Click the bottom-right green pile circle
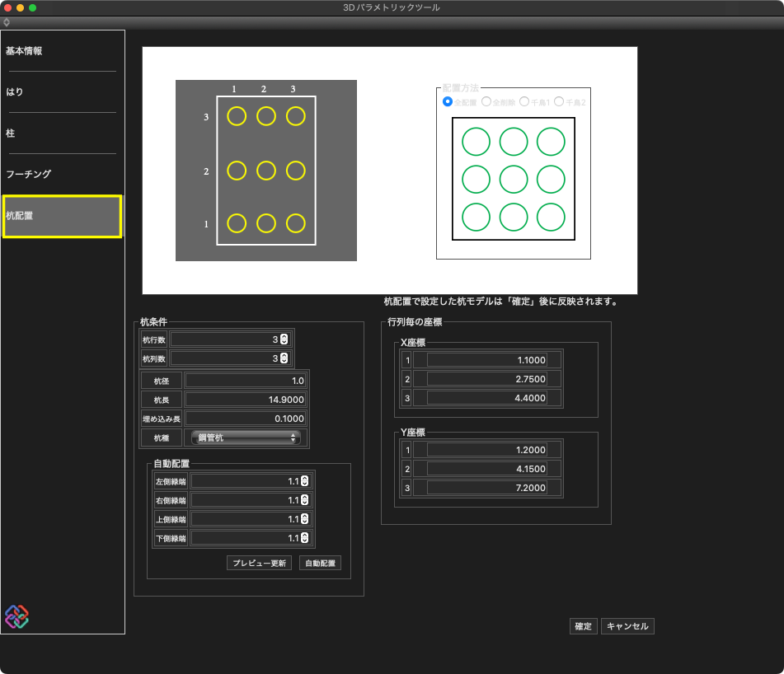 [551, 217]
